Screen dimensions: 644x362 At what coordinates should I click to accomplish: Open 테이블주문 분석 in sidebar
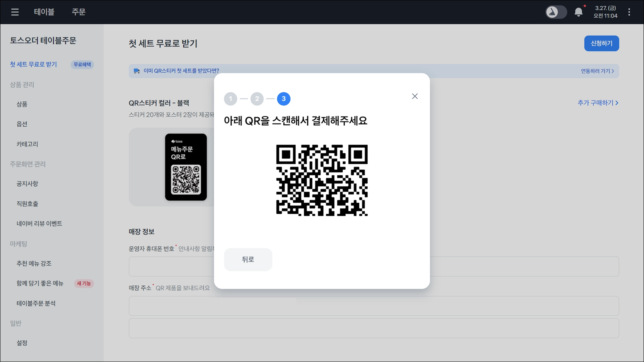pyautogui.click(x=36, y=303)
